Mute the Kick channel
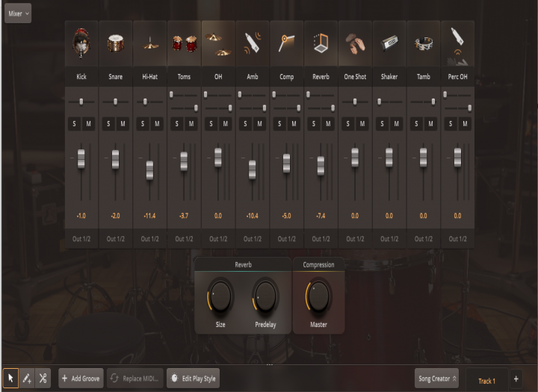Screen dimensions: 538x392 (88, 124)
